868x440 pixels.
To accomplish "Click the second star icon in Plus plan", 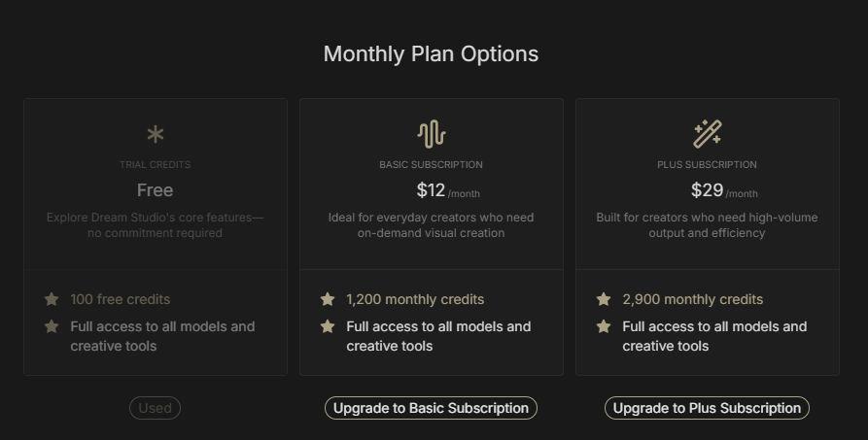I will (x=604, y=326).
